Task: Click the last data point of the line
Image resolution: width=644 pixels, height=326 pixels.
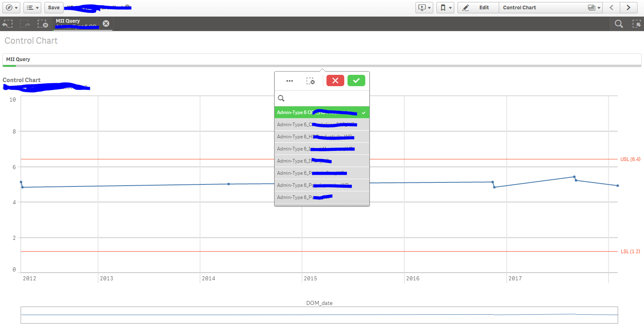Action: pyautogui.click(x=618, y=186)
